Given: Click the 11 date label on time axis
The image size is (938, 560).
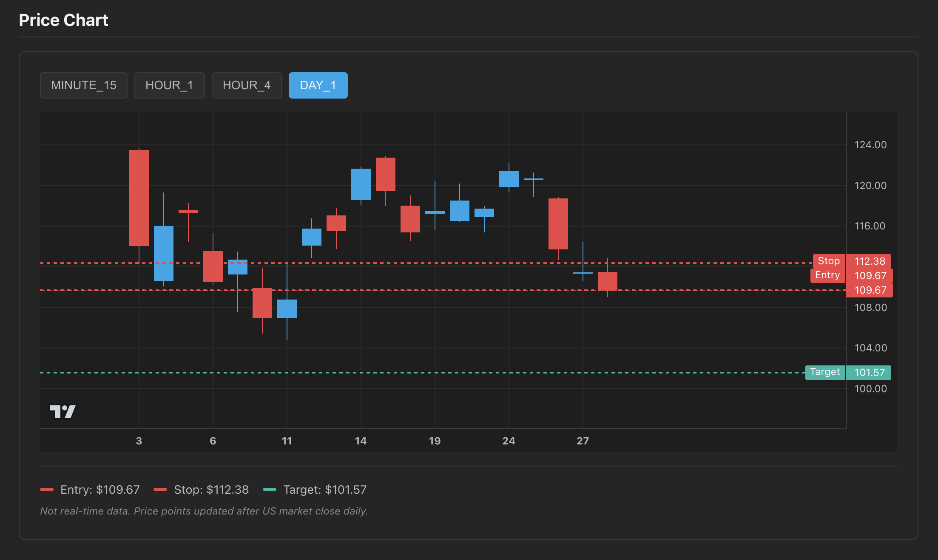Looking at the screenshot, I should point(287,441).
